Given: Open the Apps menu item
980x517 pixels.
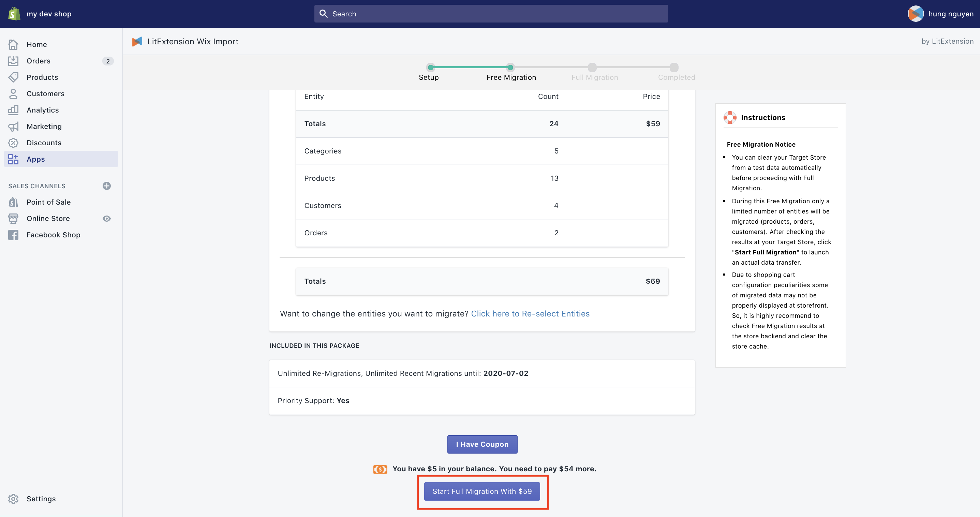Looking at the screenshot, I should tap(61, 159).
